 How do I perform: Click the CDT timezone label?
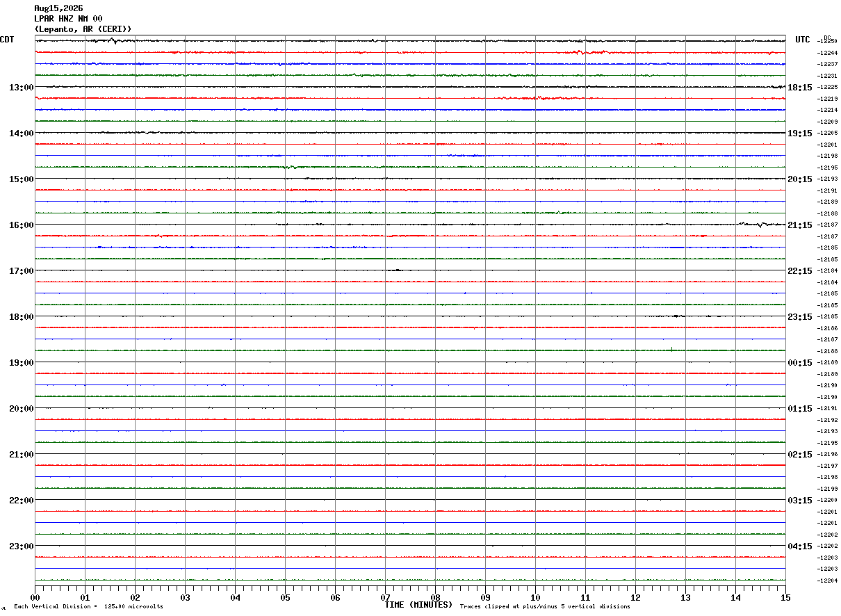(8, 40)
